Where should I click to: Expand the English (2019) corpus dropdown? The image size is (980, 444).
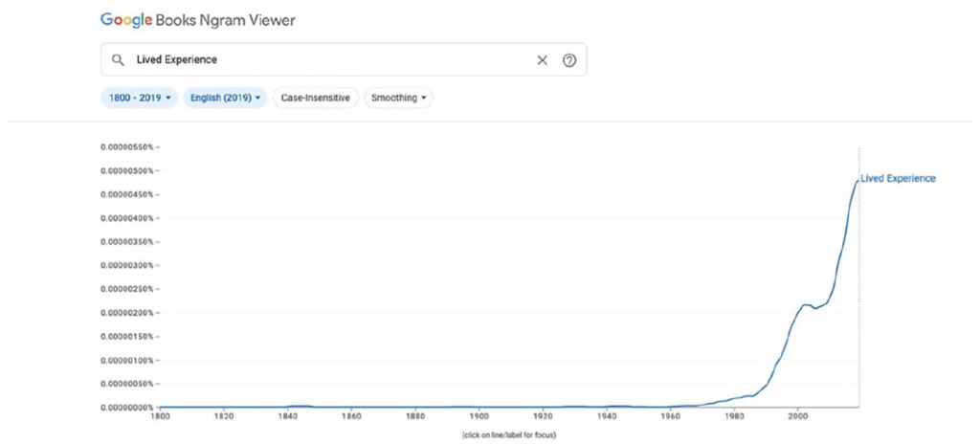click(x=226, y=99)
